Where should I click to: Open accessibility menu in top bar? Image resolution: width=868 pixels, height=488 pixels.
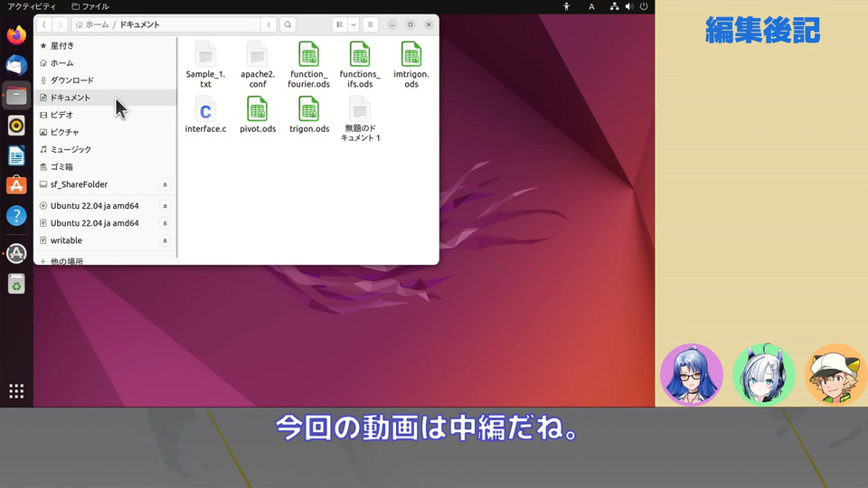pyautogui.click(x=566, y=6)
